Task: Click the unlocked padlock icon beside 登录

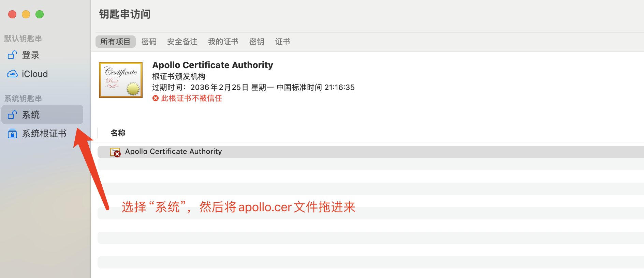Action: tap(12, 55)
